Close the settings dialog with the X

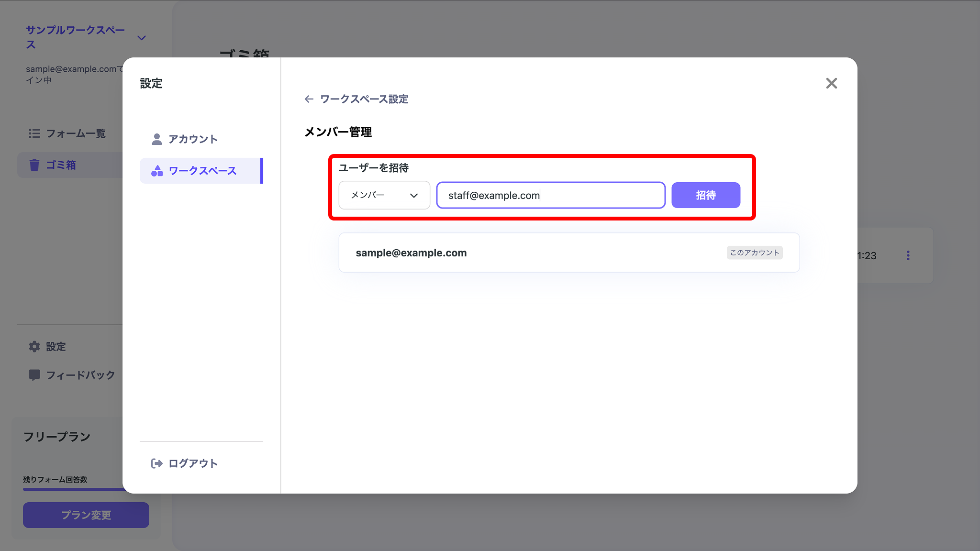831,83
